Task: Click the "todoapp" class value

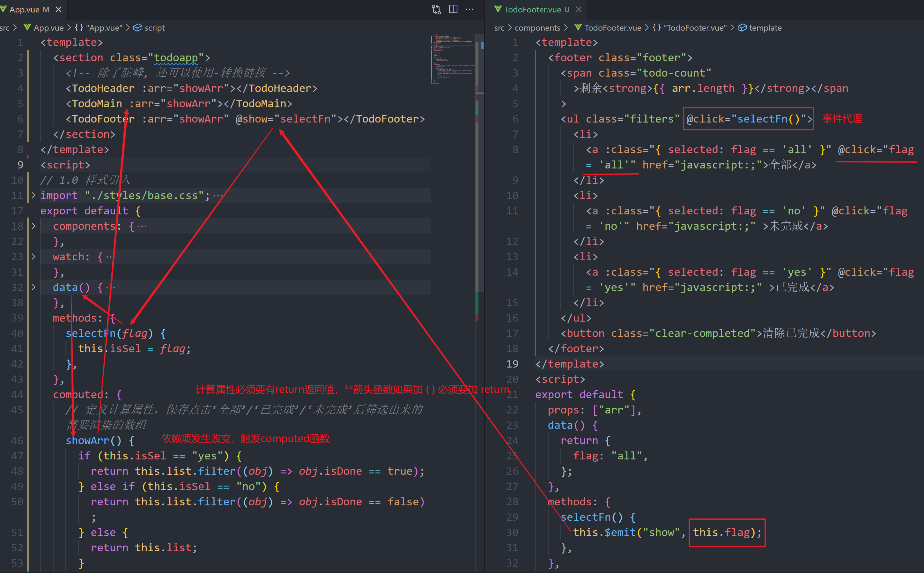Action: click(176, 58)
